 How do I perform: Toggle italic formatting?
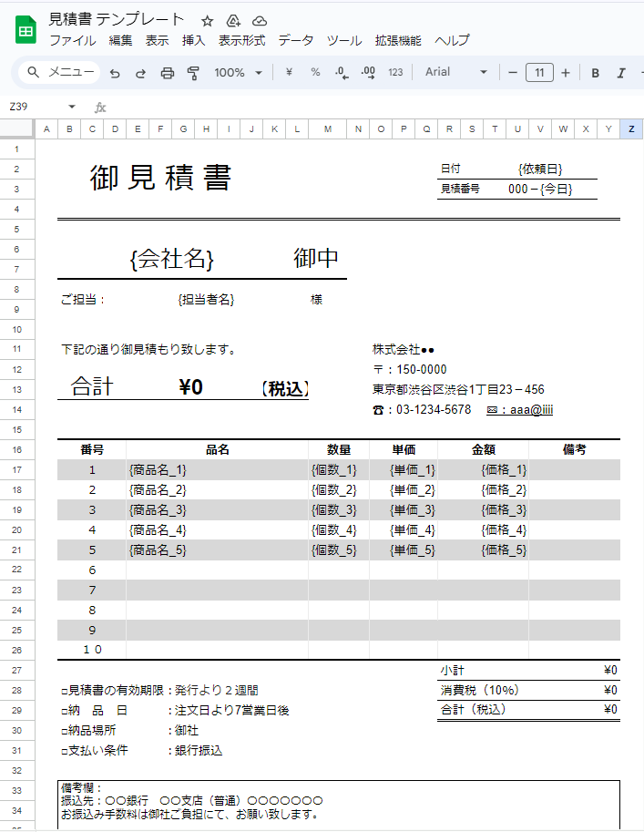click(621, 73)
